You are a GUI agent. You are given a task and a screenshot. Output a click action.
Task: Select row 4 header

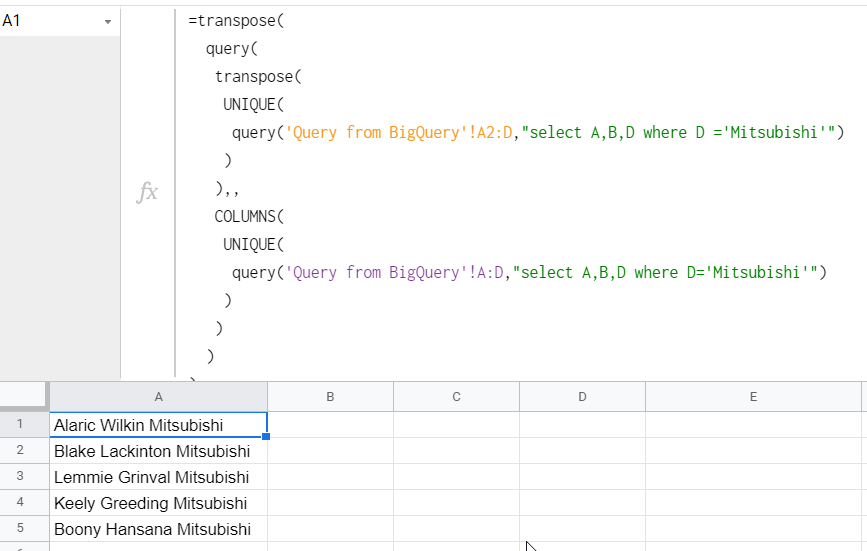pyautogui.click(x=24, y=502)
